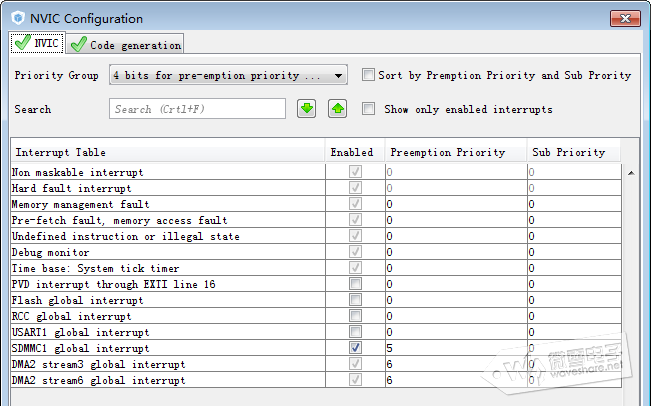Switch to the NVIC tab
The image size is (651, 406).
(37, 43)
